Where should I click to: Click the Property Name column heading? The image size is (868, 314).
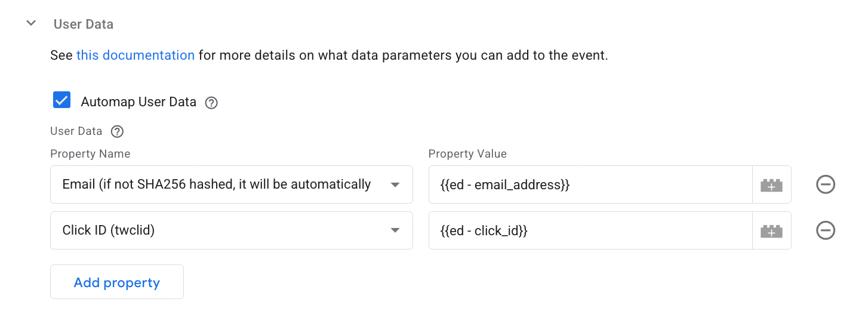click(90, 153)
